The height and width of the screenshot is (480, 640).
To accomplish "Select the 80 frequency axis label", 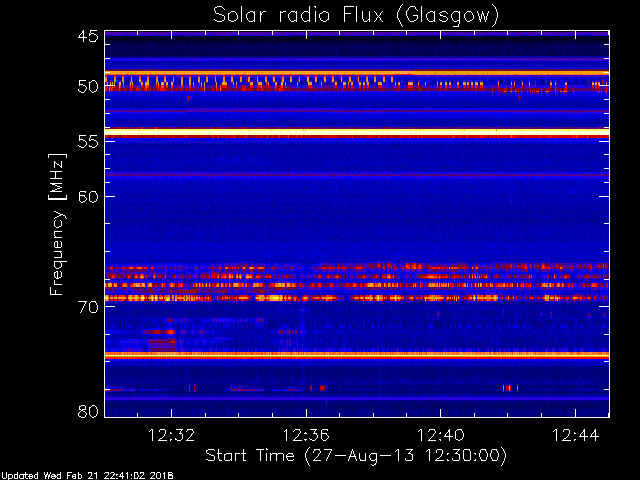I will [x=88, y=411].
